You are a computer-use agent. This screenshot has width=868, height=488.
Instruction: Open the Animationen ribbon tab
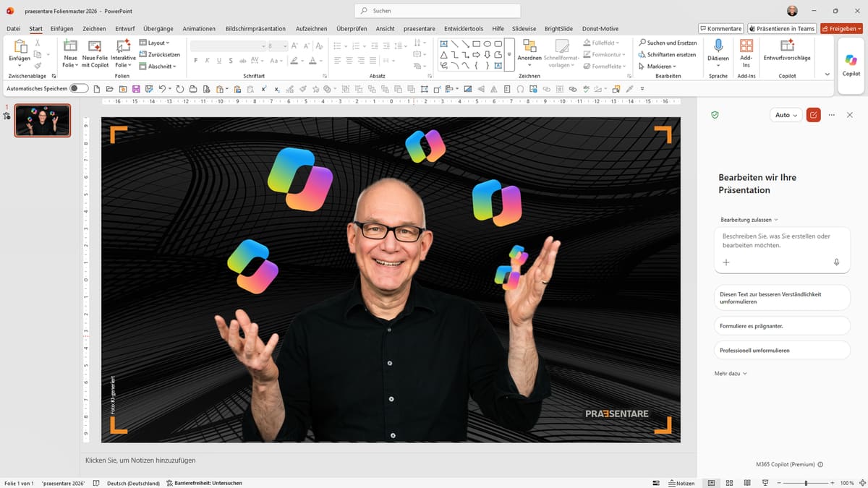pos(199,29)
